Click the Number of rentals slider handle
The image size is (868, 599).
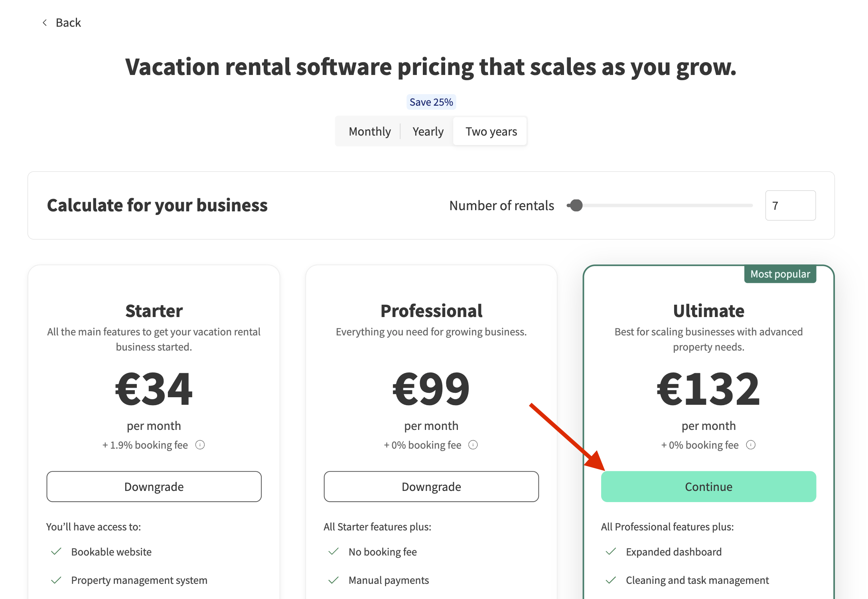coord(576,205)
